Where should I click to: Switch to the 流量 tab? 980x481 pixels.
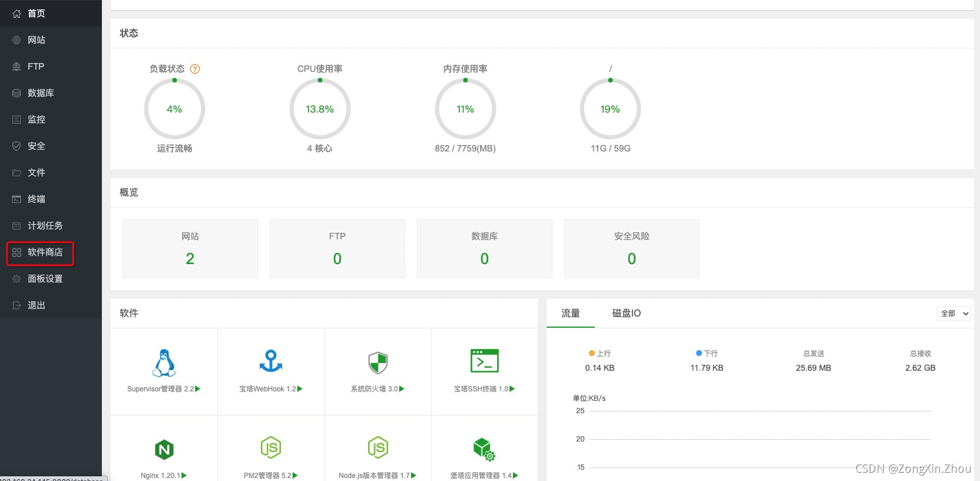570,313
